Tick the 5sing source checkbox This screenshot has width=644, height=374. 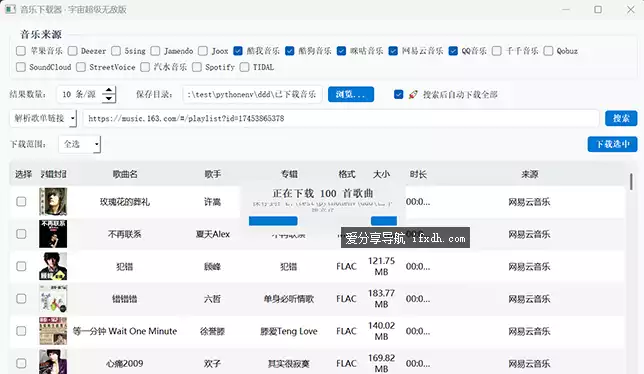coord(116,51)
